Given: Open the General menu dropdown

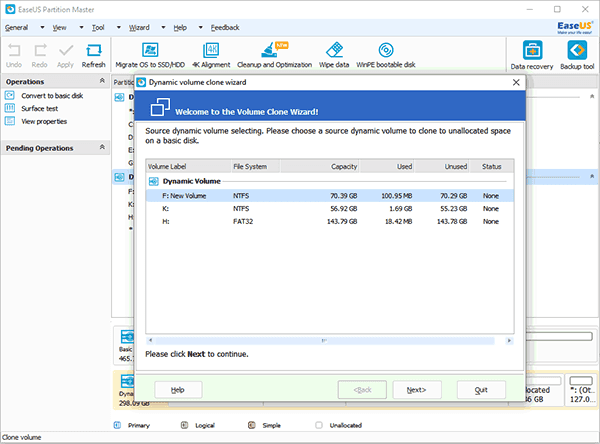Looking at the screenshot, I should tap(18, 29).
